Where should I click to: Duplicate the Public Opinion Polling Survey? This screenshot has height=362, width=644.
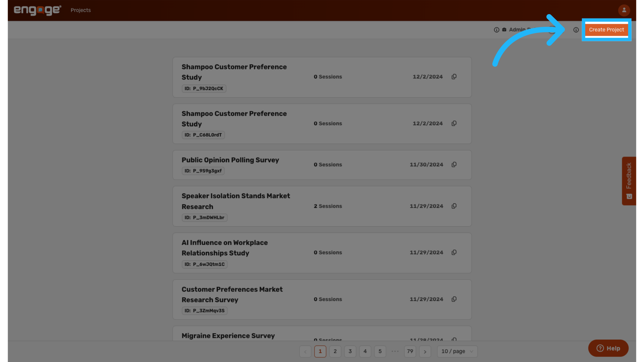[x=454, y=165]
